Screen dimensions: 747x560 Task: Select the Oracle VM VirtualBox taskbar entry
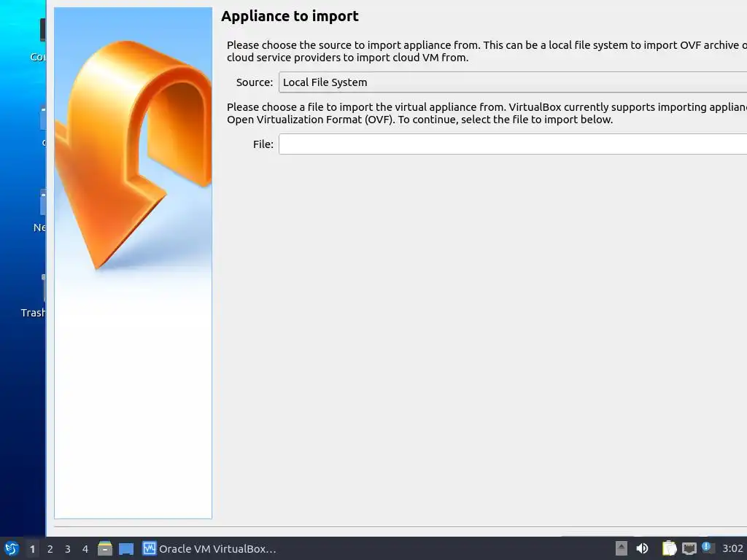click(x=209, y=548)
